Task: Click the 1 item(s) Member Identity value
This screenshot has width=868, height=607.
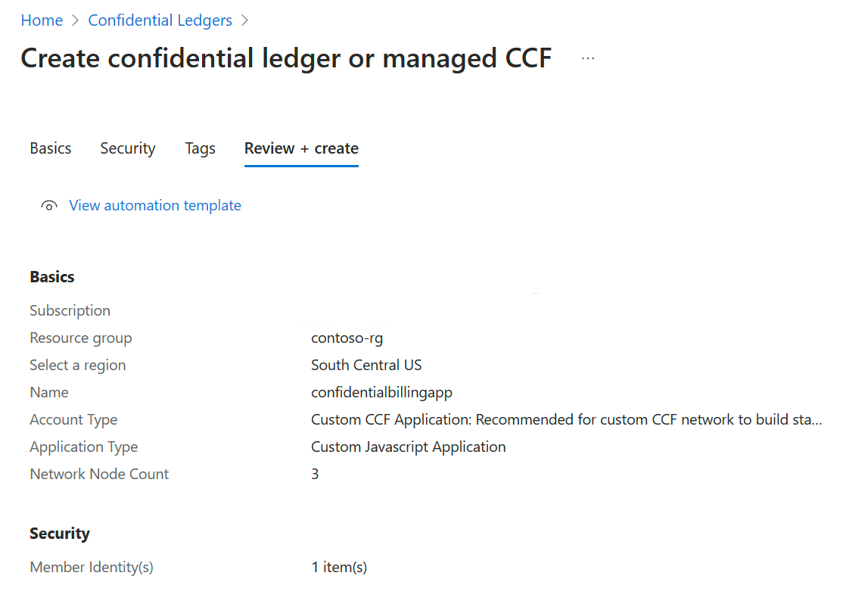Action: click(338, 566)
